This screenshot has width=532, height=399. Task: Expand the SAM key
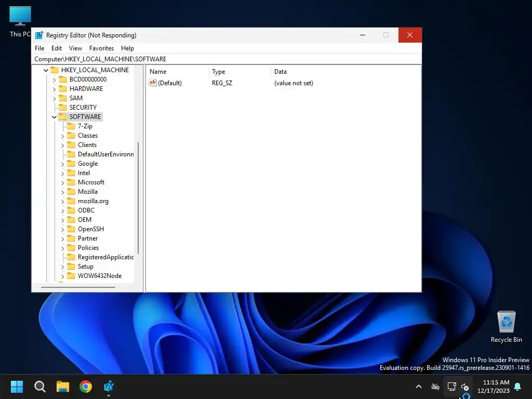click(54, 98)
